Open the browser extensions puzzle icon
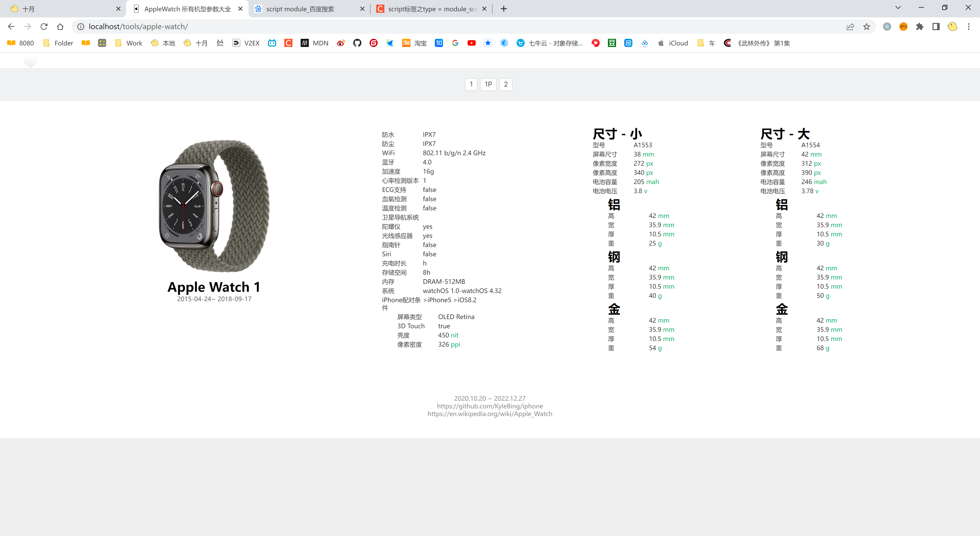The width and height of the screenshot is (980, 536). click(920, 26)
